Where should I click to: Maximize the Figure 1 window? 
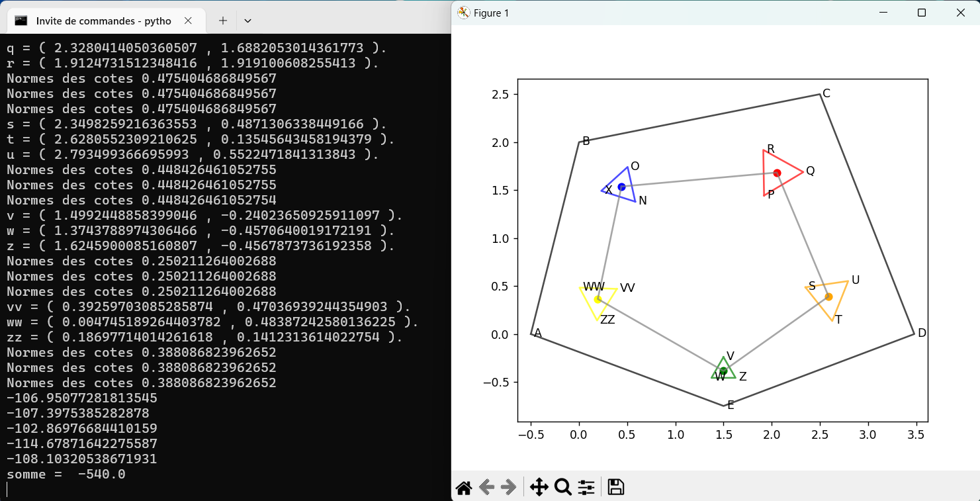tap(921, 13)
